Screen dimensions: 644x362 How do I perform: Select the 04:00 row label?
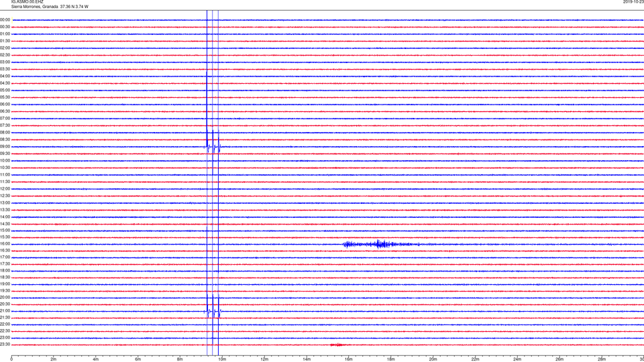[x=5, y=76]
